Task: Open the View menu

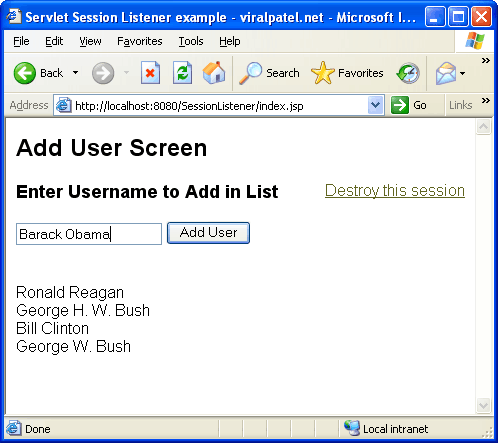Action: [x=90, y=41]
